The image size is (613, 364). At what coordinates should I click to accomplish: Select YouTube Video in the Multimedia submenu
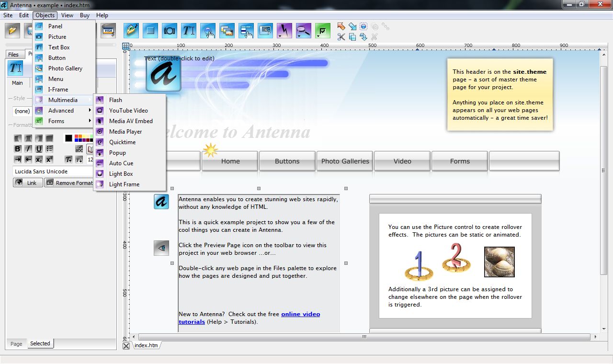(130, 111)
